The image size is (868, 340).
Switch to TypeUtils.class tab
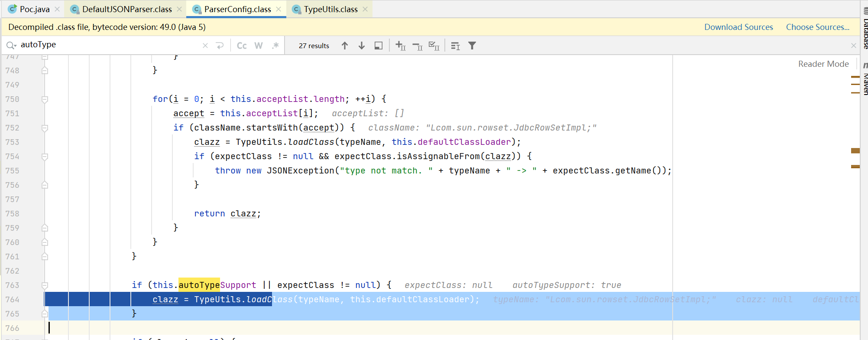(x=331, y=9)
